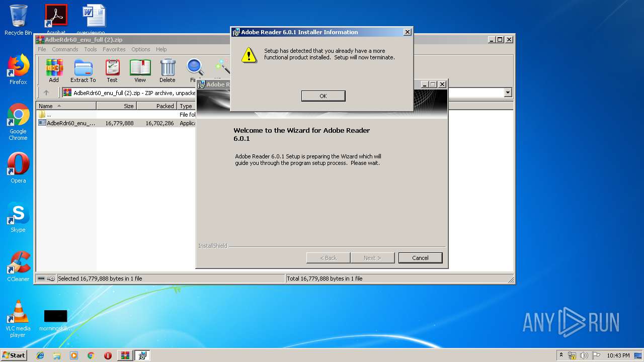Open Windows Explorer from the taskbar
Image resolution: width=644 pixels, height=362 pixels.
(57, 355)
